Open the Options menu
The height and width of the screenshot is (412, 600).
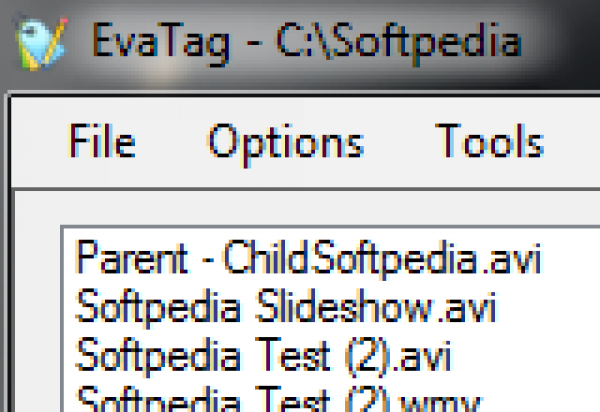click(285, 141)
